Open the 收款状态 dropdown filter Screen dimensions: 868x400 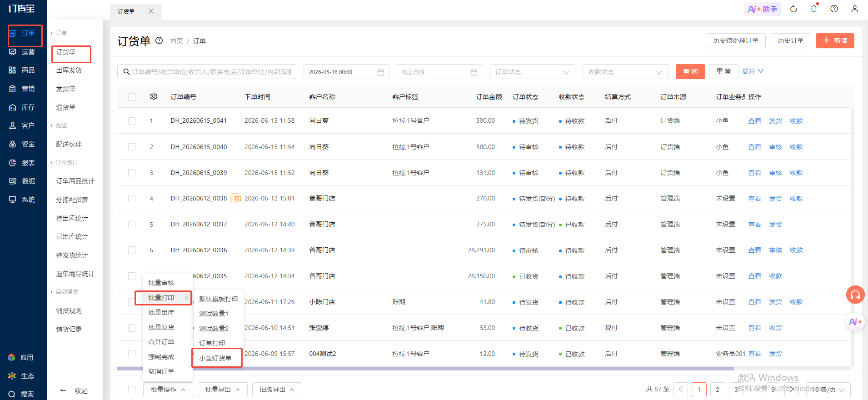pyautogui.click(x=625, y=72)
